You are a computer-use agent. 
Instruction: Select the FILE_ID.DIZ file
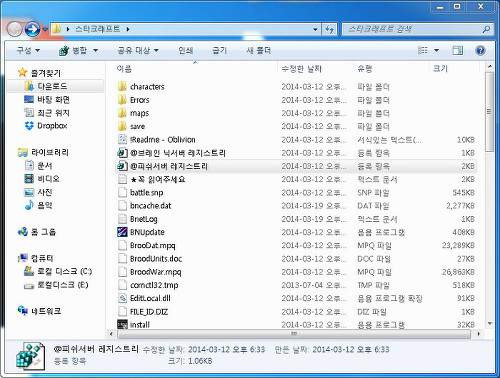pyautogui.click(x=149, y=312)
